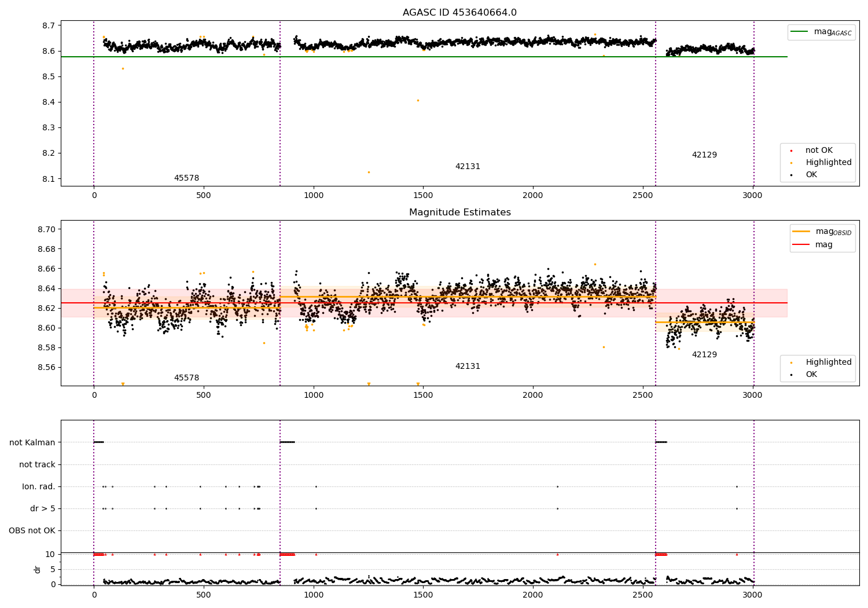Select the 45578 obsid label in top plot

186,178
